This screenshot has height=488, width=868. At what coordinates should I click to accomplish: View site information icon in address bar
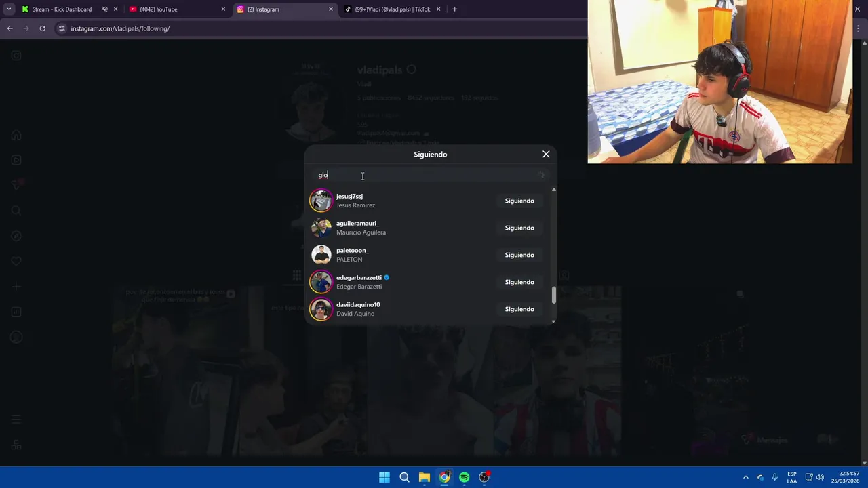point(62,28)
